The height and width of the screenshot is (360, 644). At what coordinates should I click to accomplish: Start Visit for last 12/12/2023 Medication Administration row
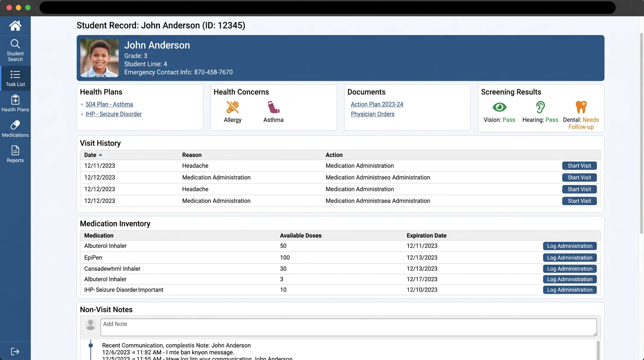[x=579, y=201]
